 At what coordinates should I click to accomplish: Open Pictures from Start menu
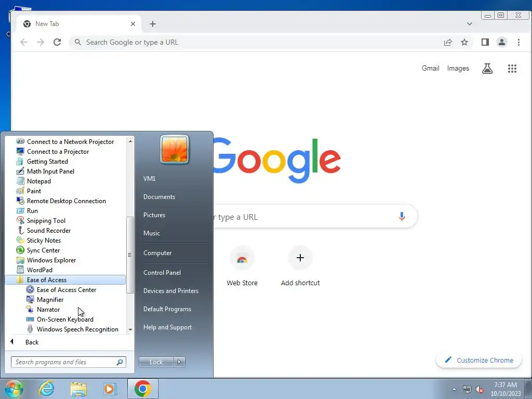click(154, 215)
